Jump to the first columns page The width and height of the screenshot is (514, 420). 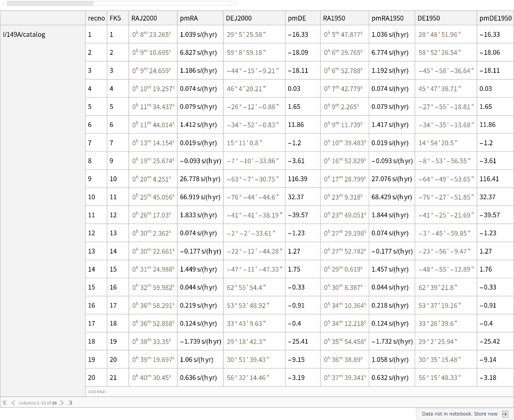[x=5, y=403]
